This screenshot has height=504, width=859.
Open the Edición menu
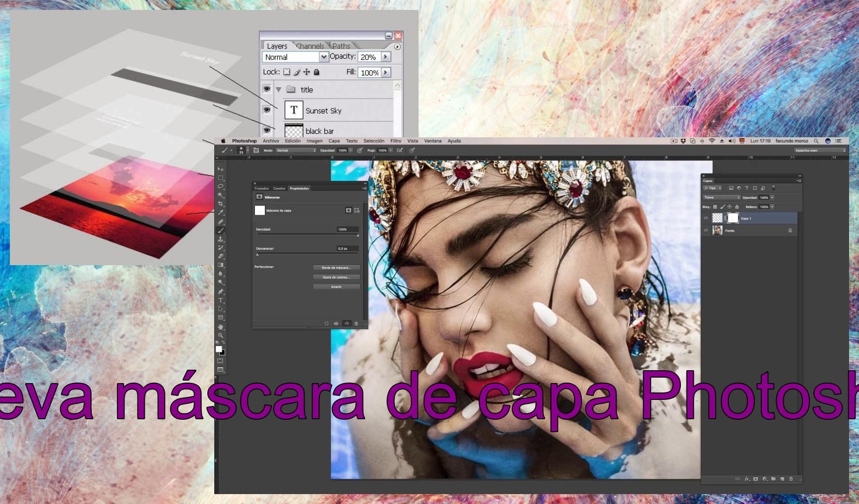coord(293,141)
